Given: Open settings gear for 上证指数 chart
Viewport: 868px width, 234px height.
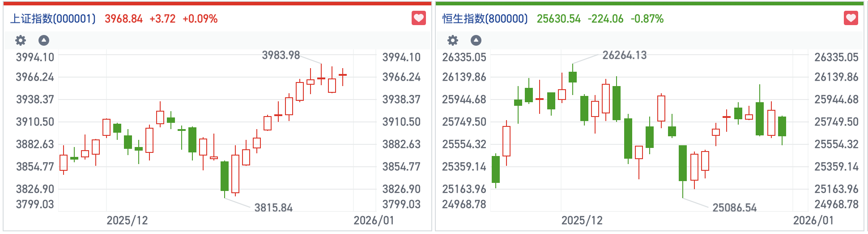Looking at the screenshot, I should [x=21, y=40].
